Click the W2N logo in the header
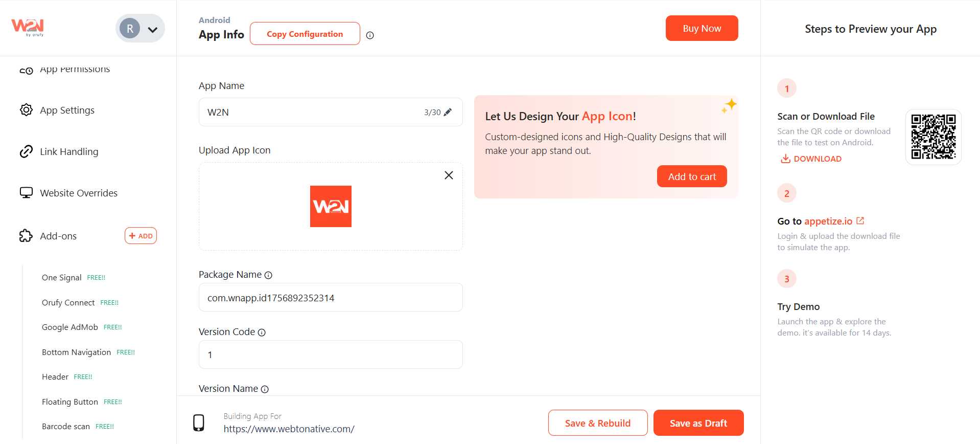The height and width of the screenshot is (444, 980). click(28, 28)
